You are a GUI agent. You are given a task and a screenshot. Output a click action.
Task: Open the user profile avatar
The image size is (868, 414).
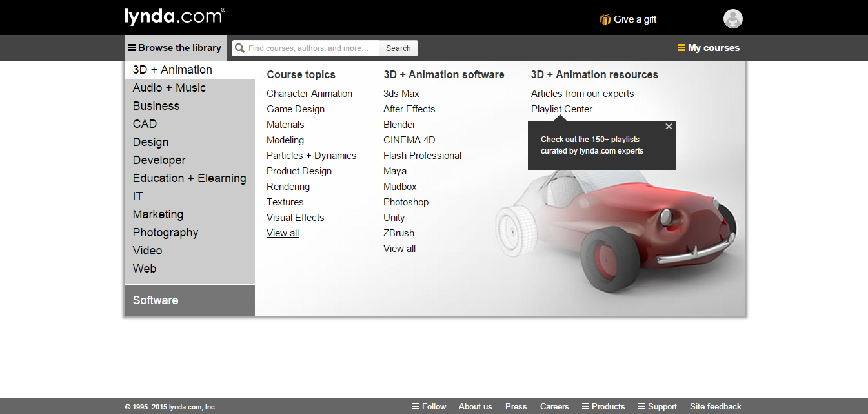point(732,19)
